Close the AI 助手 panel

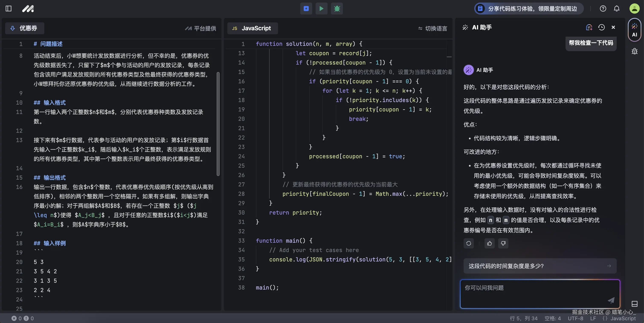pos(613,27)
